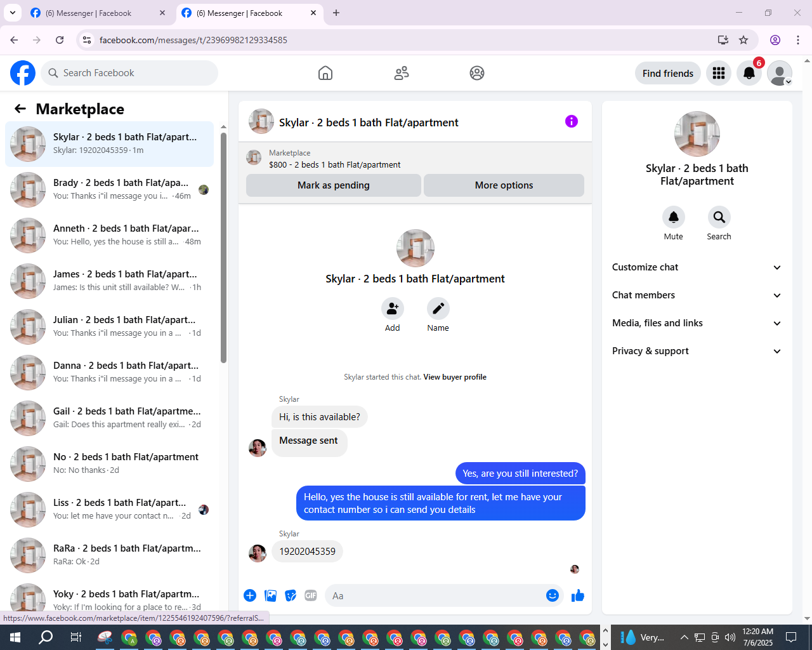Open the Facebook menu grid icon

(719, 73)
